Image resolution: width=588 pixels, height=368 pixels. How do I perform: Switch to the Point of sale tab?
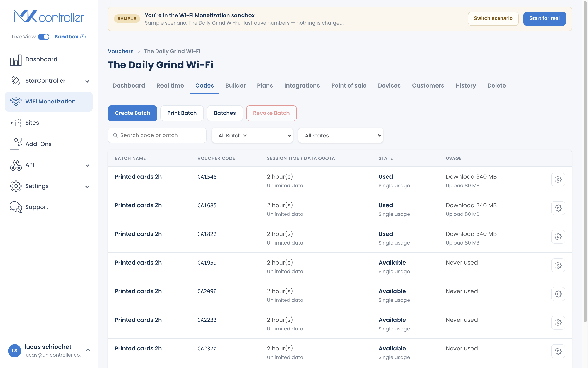[349, 86]
